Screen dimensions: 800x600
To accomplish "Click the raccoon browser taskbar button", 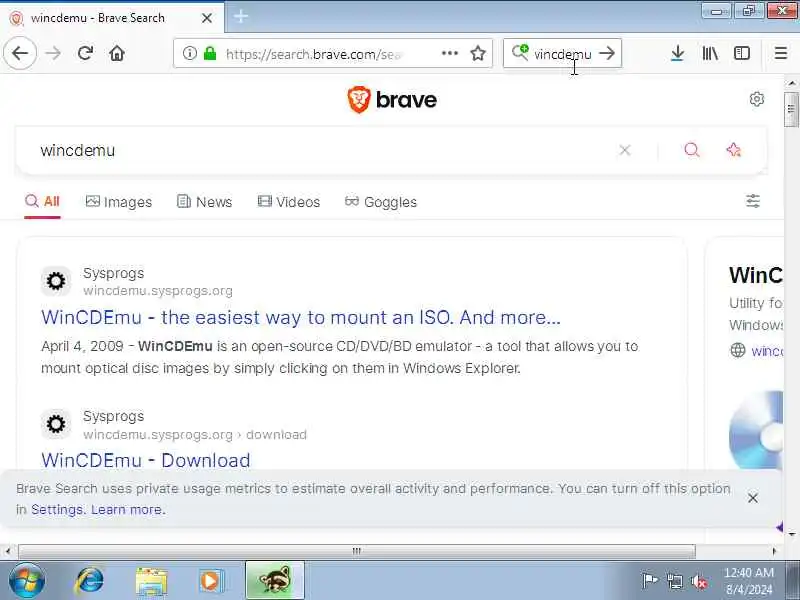I will (275, 580).
